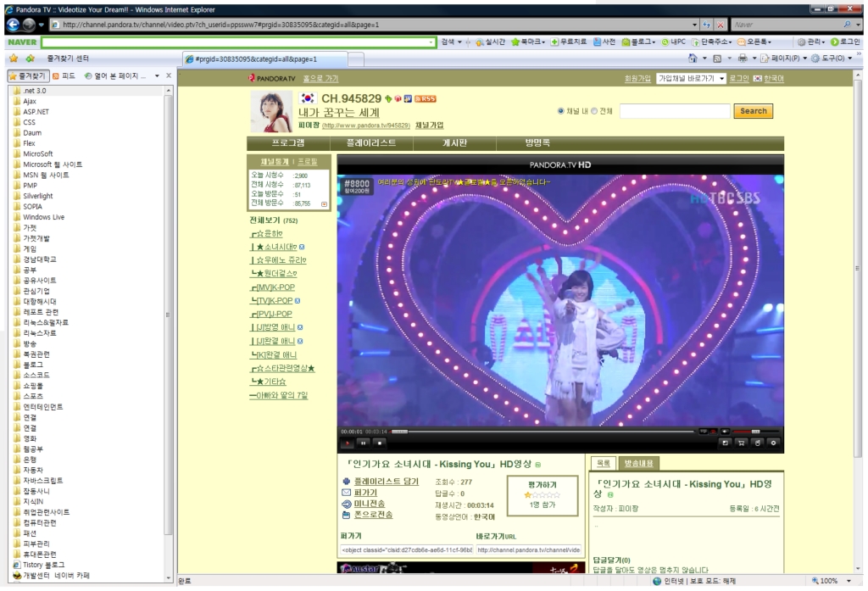This screenshot has width=868, height=591.
Task: Click the 회원가입 sign-up link
Action: 637,79
